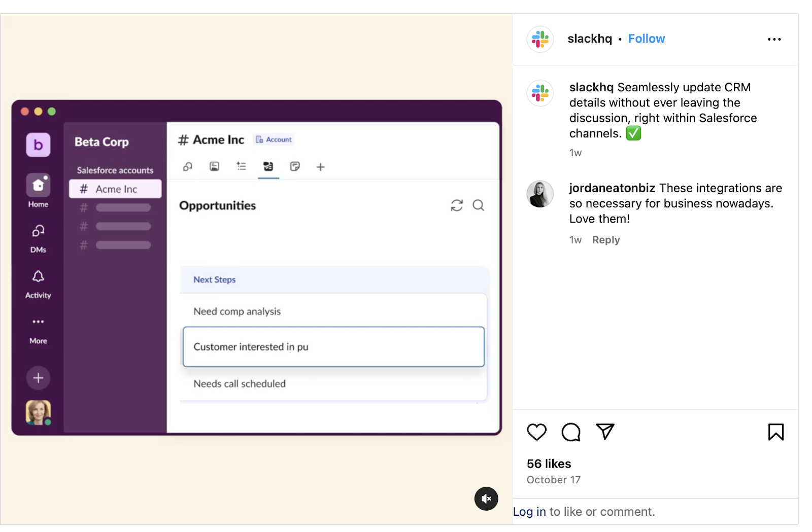This screenshot has width=812, height=532.
Task: Unmute the video with the speaker icon
Action: [x=486, y=499]
